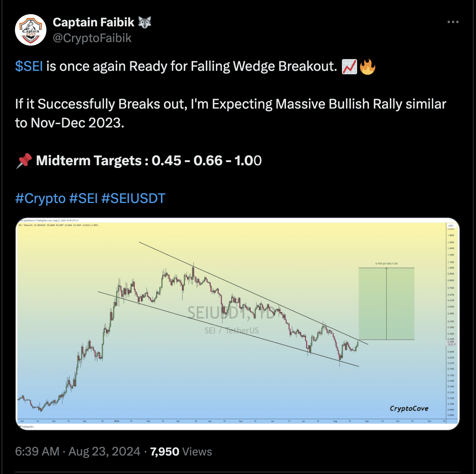Open the Captain Faibik display name
Viewport: 476px width, 474px height.
tap(94, 22)
